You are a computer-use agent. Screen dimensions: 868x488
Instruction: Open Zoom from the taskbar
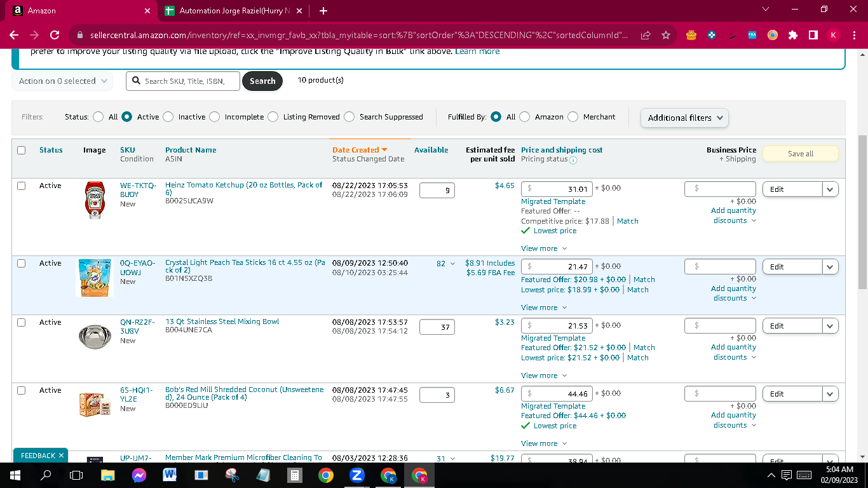point(356,475)
